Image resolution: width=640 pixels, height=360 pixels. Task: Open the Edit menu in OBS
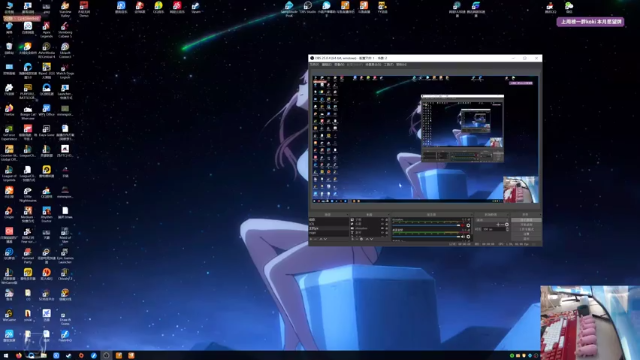pos(327,64)
